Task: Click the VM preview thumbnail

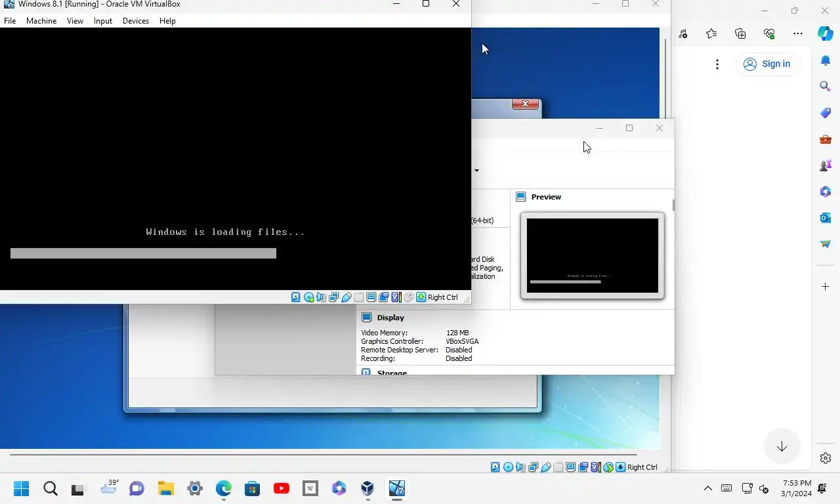Action: pyautogui.click(x=593, y=255)
